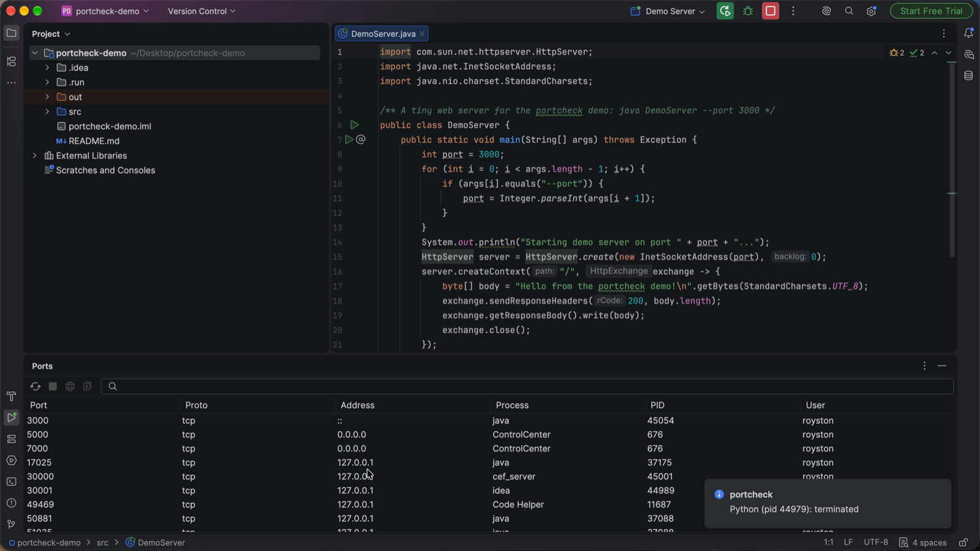Screen dimensions: 980x551
Task: Start debugging with the bug icon
Action: 748,11
